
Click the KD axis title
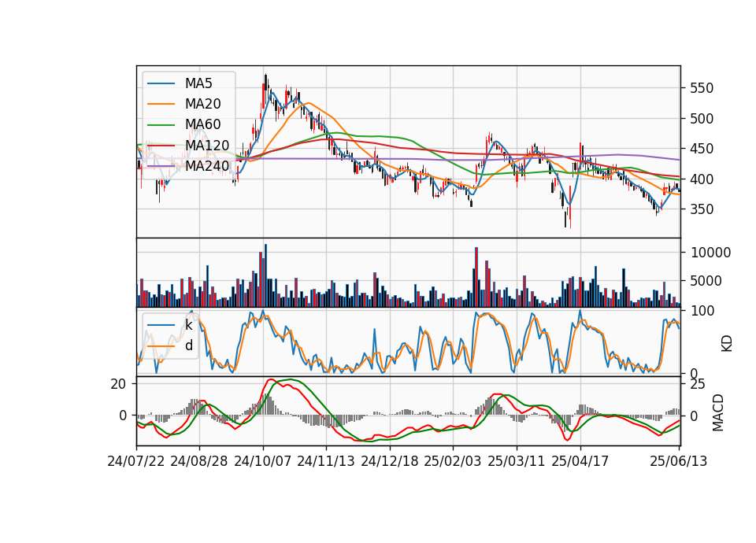click(x=727, y=344)
